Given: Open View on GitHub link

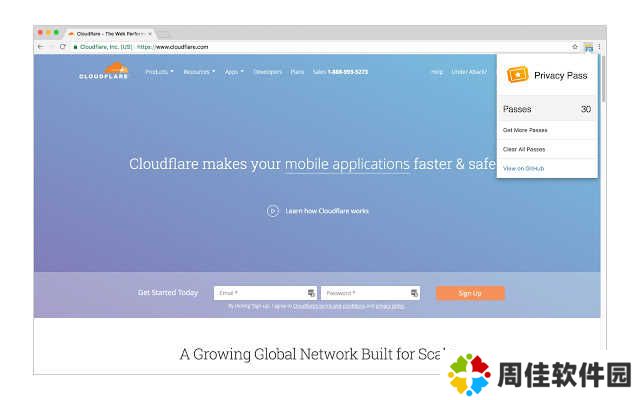Looking at the screenshot, I should [x=523, y=168].
